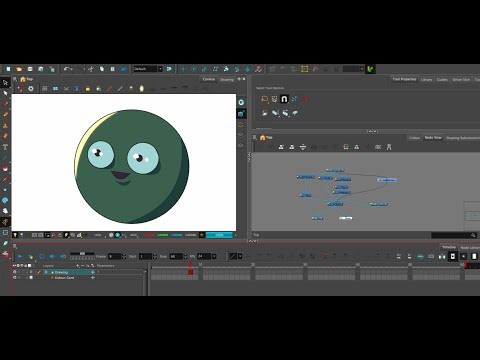Screen dimensions: 480x360
Task: Click the New Scene icon in the top toolbar
Action: point(8,69)
